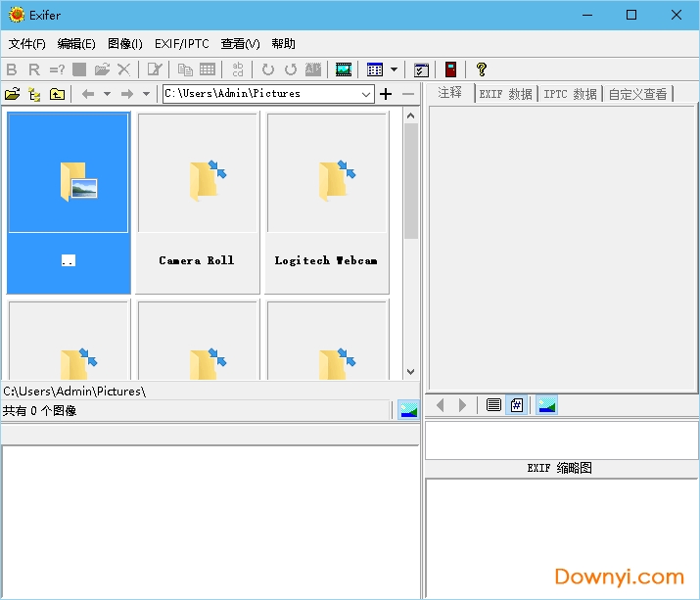Show the folder tree icon
Screen dimensions: 700x600
pos(34,94)
